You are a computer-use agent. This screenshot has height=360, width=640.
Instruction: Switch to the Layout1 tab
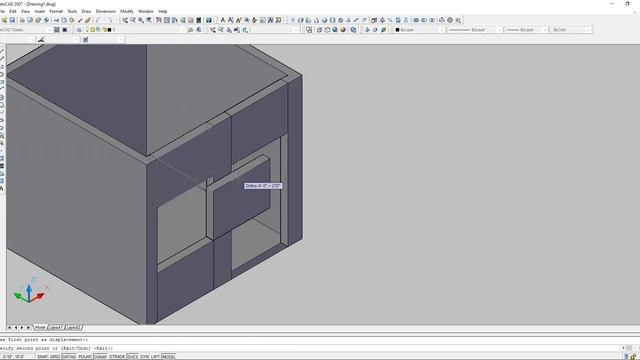(55, 327)
